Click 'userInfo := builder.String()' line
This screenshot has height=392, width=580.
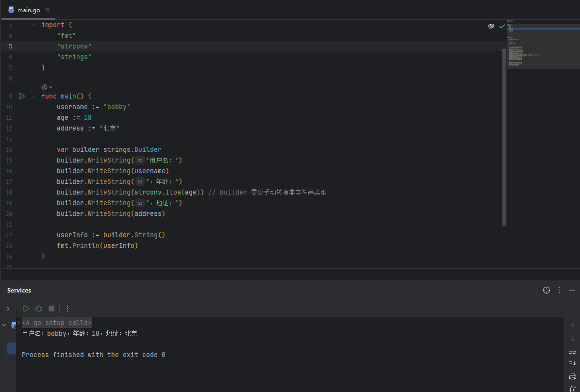click(111, 235)
